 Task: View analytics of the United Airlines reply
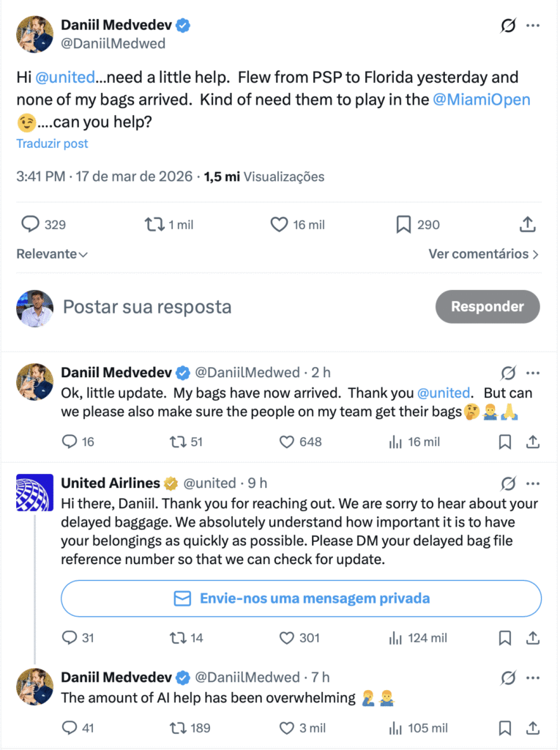click(x=396, y=638)
